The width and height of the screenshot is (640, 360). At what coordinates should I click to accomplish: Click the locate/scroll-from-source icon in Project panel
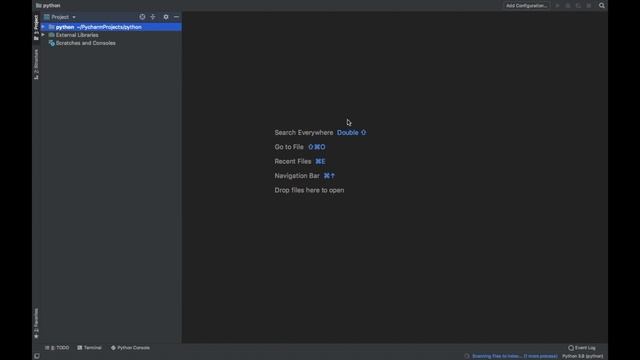tap(142, 17)
